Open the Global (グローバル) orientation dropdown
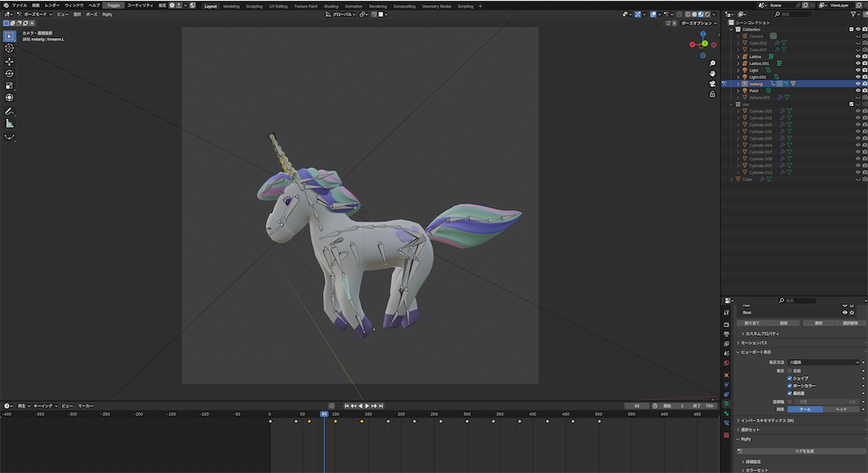The width and height of the screenshot is (868, 473). [341, 14]
